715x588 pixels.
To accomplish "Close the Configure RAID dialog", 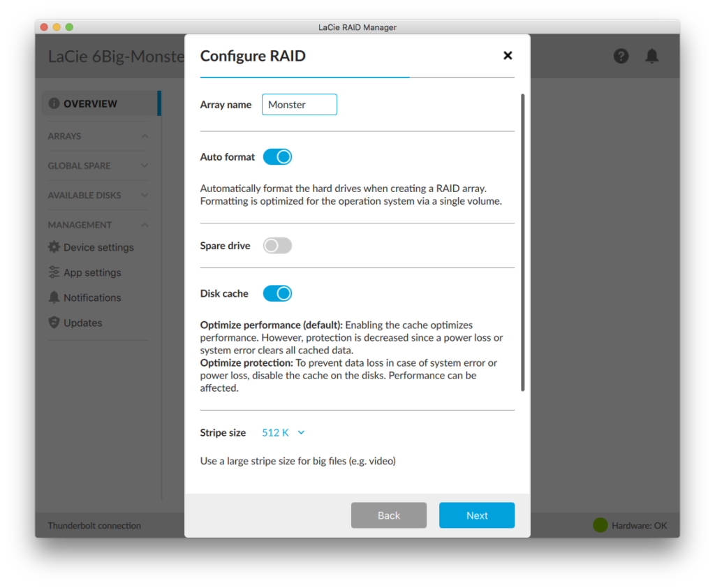I will pyautogui.click(x=508, y=56).
